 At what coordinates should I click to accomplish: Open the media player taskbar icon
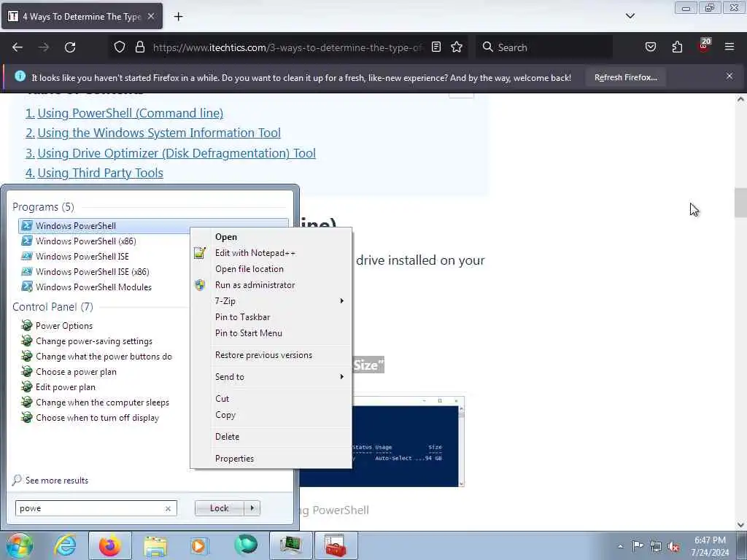tap(199, 545)
